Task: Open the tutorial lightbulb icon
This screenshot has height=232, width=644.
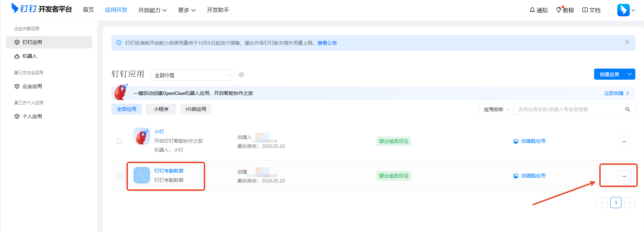Action: click(x=559, y=10)
